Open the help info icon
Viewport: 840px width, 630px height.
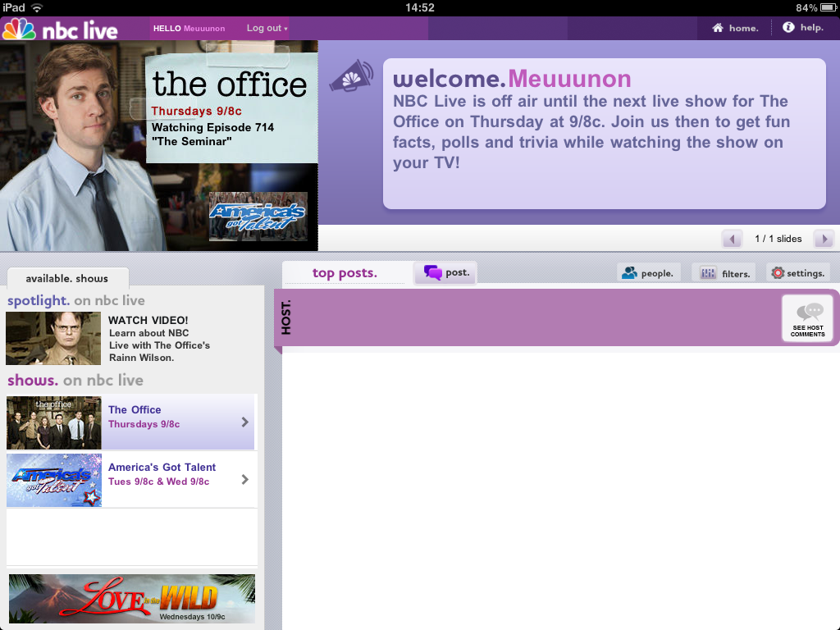788,27
